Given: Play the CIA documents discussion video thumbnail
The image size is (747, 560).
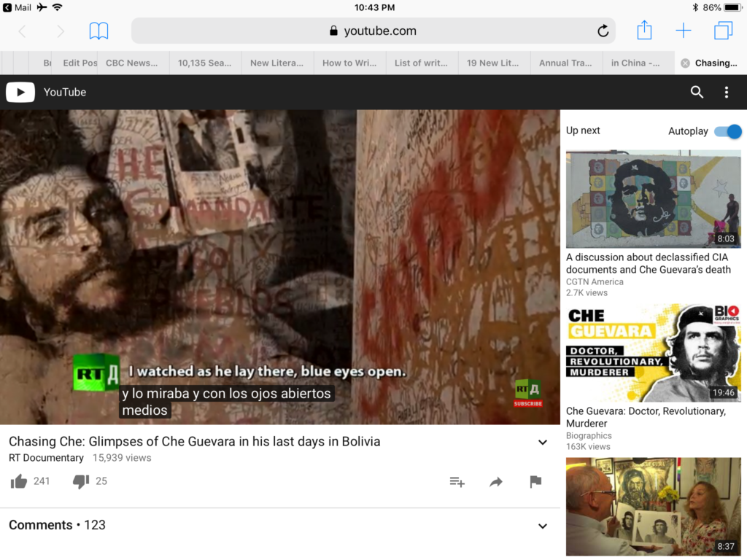Looking at the screenshot, I should [x=653, y=199].
